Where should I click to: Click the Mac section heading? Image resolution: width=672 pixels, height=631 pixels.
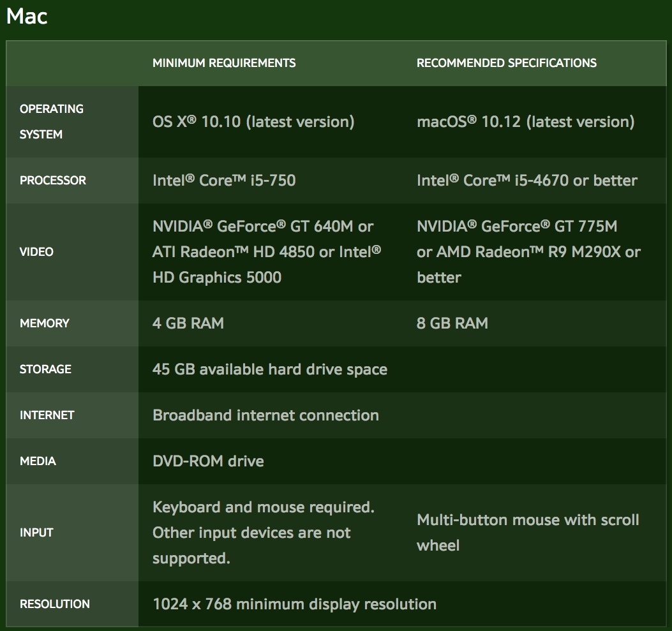(x=27, y=16)
